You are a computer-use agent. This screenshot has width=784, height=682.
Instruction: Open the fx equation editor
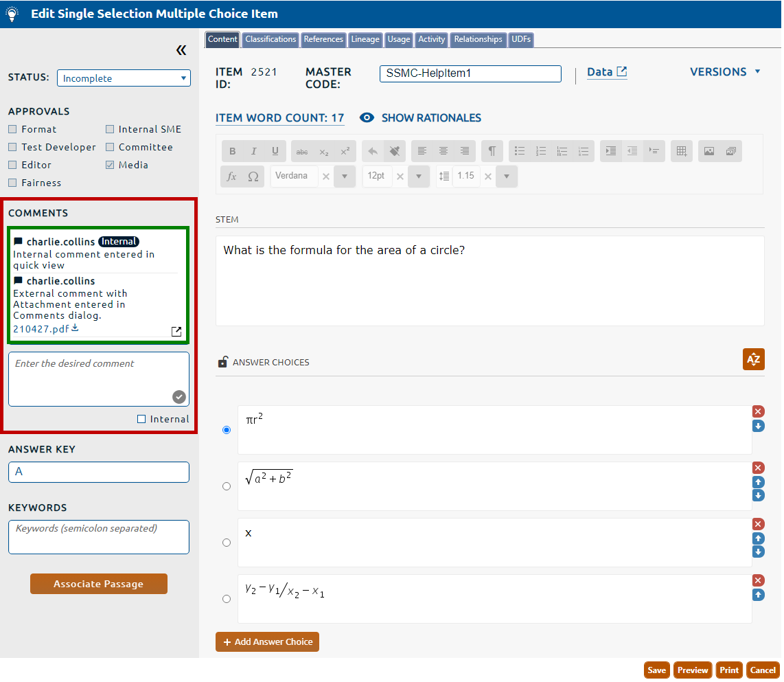pyautogui.click(x=232, y=177)
